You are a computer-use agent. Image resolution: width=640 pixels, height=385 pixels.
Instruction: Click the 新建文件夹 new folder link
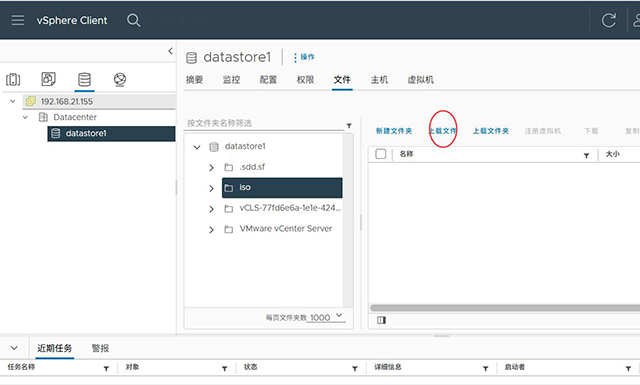[x=394, y=131]
